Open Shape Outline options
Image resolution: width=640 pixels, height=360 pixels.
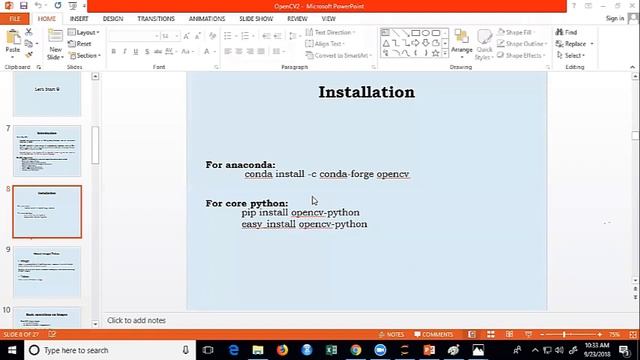[522, 44]
